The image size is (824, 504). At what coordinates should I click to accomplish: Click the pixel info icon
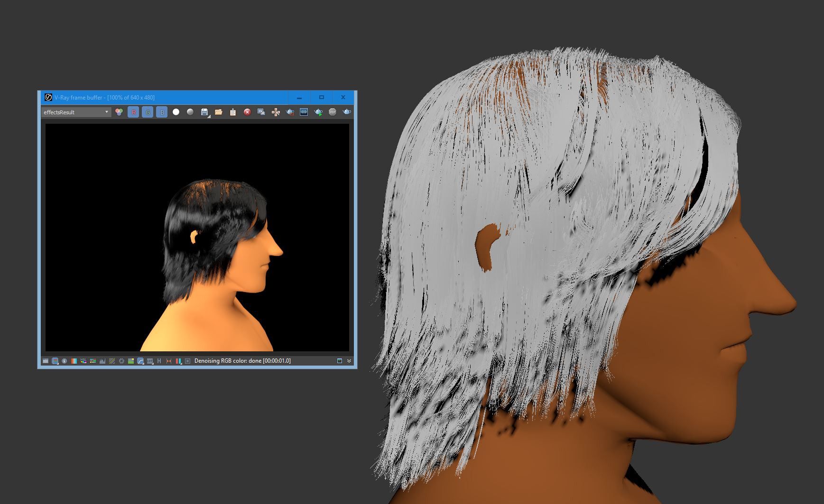pyautogui.click(x=65, y=361)
